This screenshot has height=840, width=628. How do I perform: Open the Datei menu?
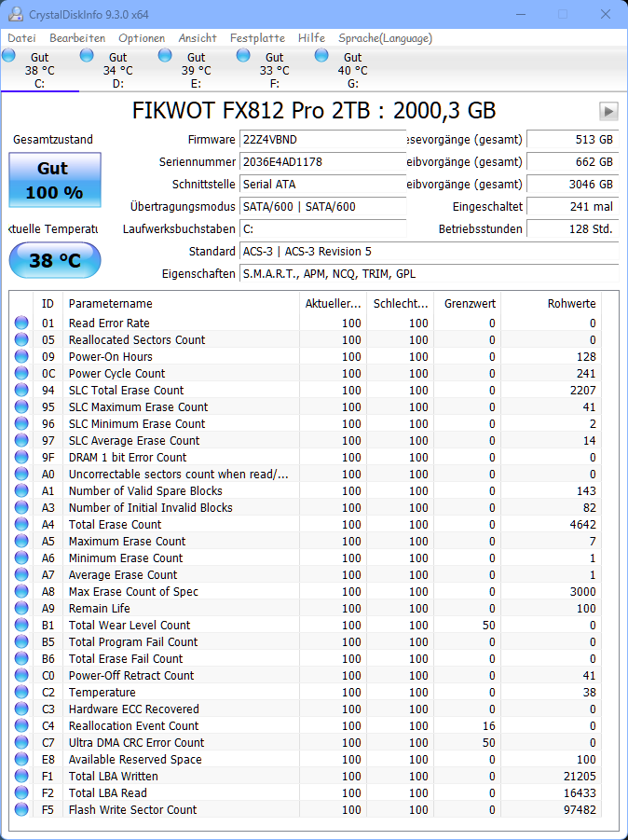22,38
